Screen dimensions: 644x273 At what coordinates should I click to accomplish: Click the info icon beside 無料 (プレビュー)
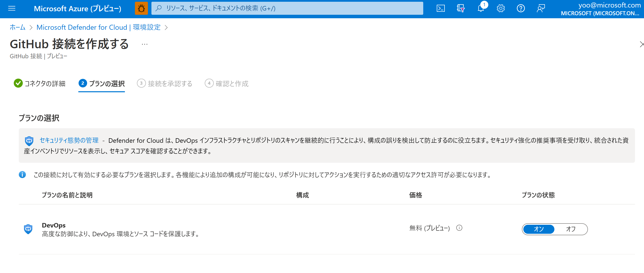coord(460,228)
